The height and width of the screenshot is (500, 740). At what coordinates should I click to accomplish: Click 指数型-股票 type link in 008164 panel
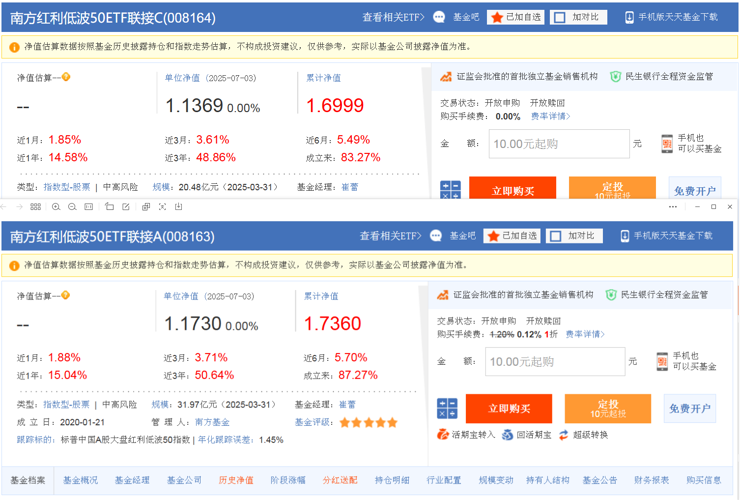pyautogui.click(x=67, y=187)
